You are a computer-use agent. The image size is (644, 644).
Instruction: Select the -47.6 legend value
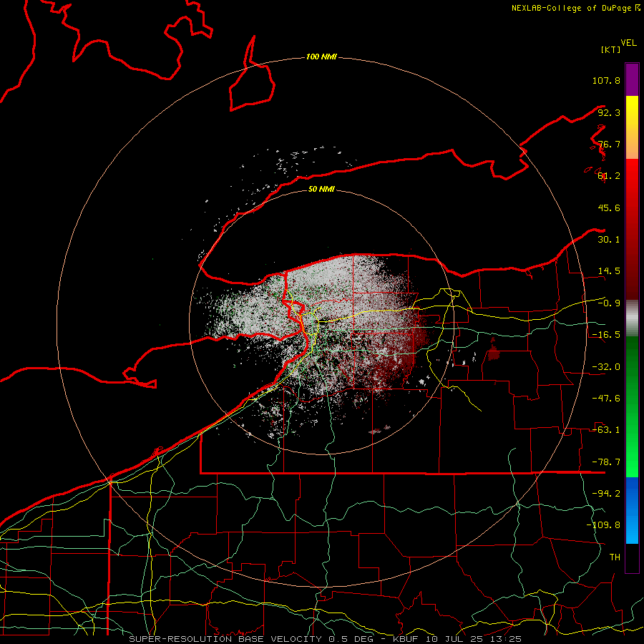[606, 399]
